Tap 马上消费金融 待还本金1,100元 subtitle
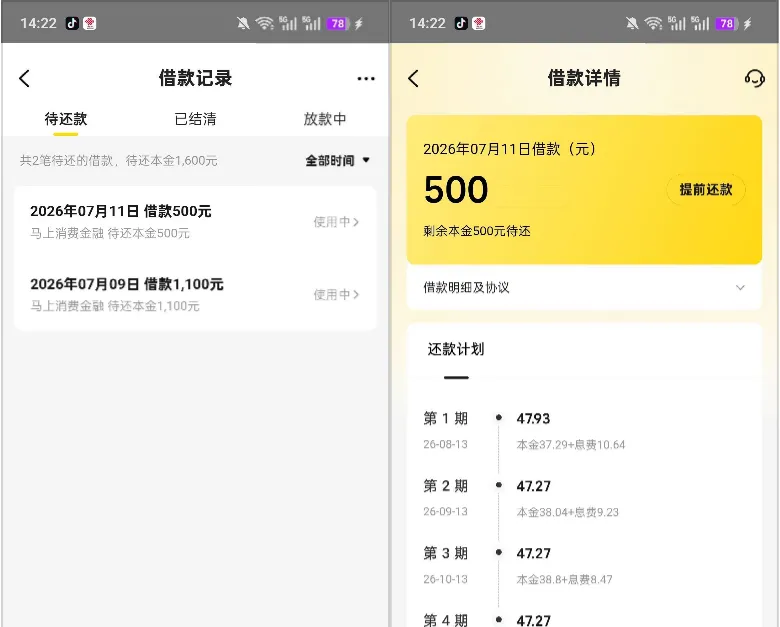The width and height of the screenshot is (780, 627). (115, 306)
